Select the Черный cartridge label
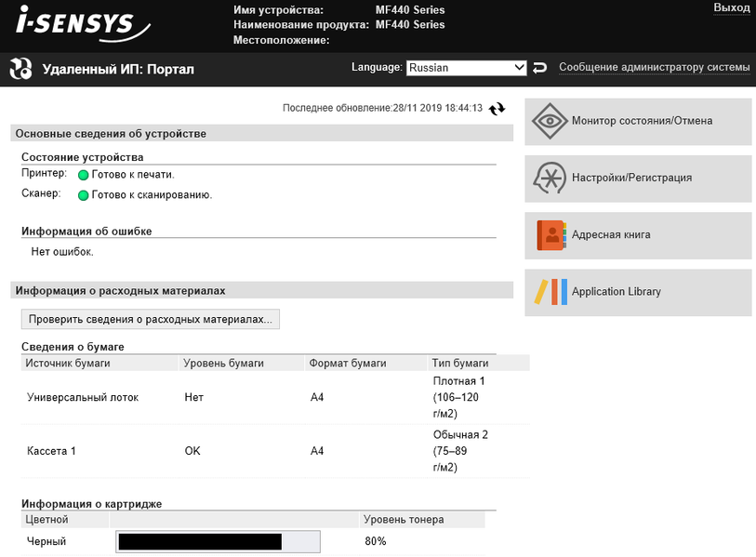This screenshot has width=756, height=557. pyautogui.click(x=46, y=541)
